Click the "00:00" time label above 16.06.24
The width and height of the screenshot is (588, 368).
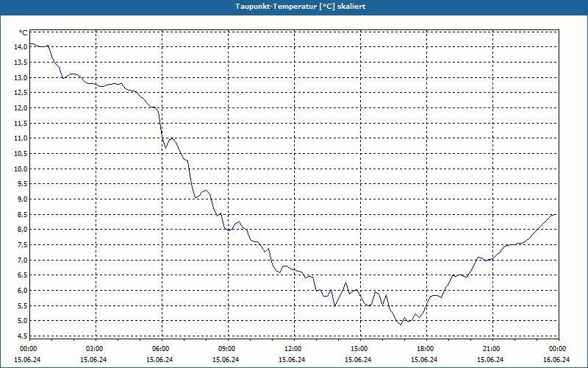click(557, 349)
